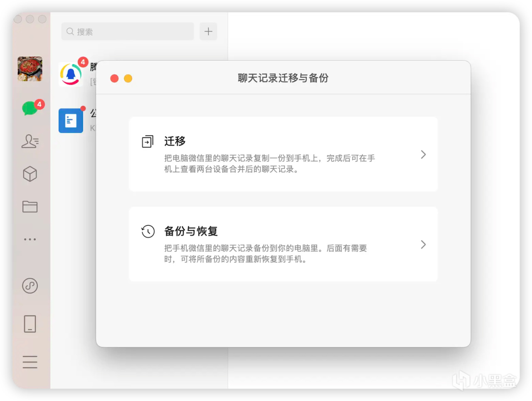Select the 备份与恢复 option title
This screenshot has height=401, width=532.
pyautogui.click(x=191, y=231)
